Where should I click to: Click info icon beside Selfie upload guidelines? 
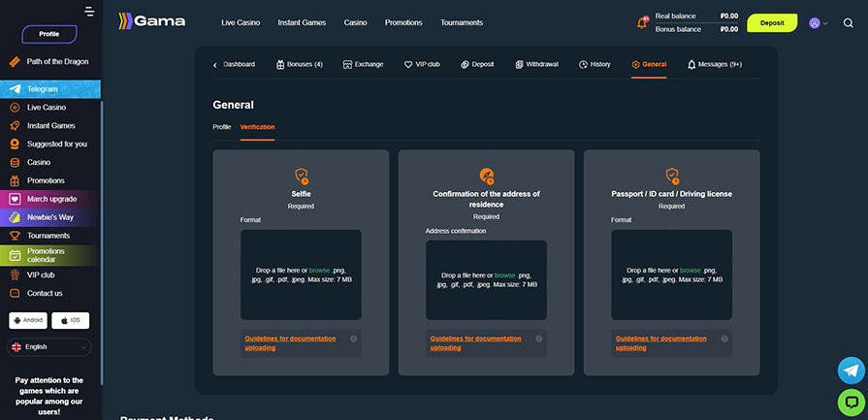(x=353, y=339)
